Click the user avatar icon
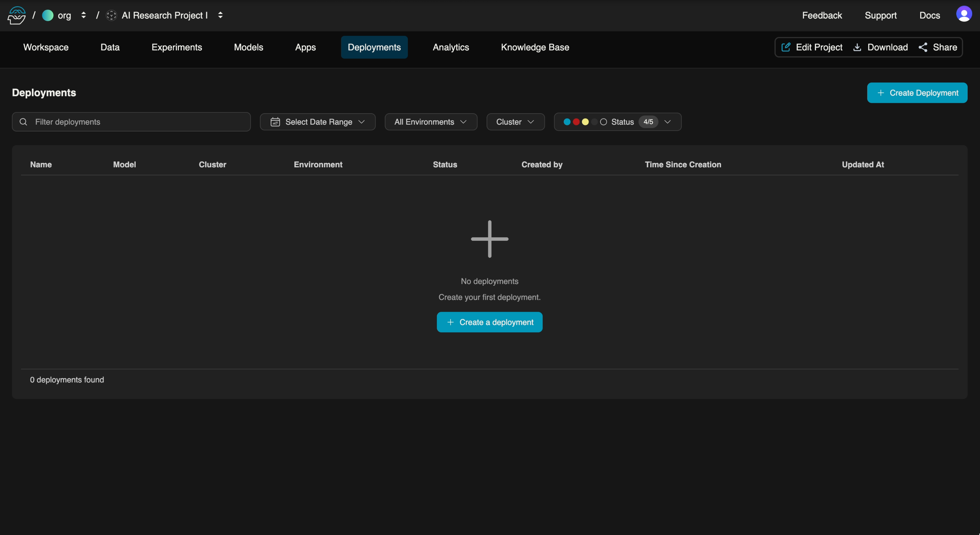 click(x=964, y=14)
